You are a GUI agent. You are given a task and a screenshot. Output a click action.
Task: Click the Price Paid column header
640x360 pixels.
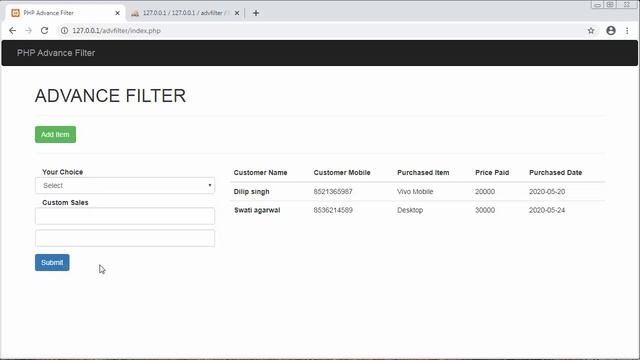pyautogui.click(x=492, y=173)
